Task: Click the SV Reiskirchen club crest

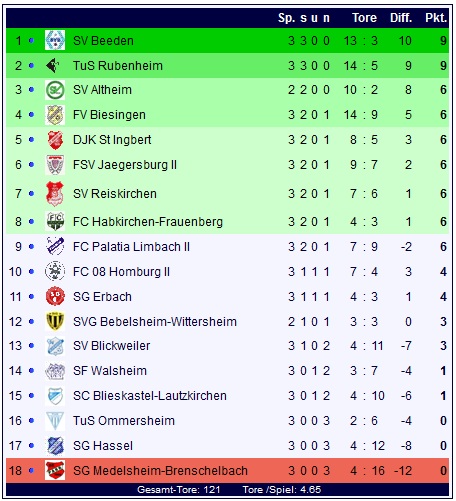Action: pyautogui.click(x=55, y=194)
